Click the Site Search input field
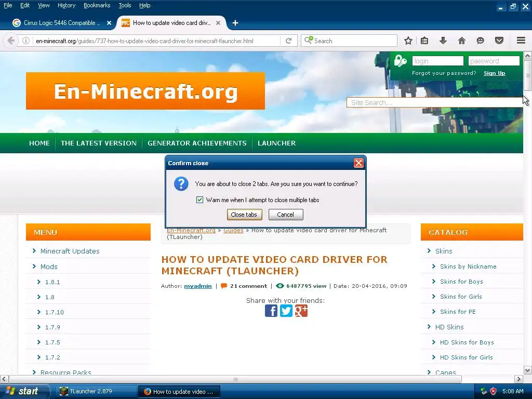The width and height of the screenshot is (532, 399). [x=435, y=102]
